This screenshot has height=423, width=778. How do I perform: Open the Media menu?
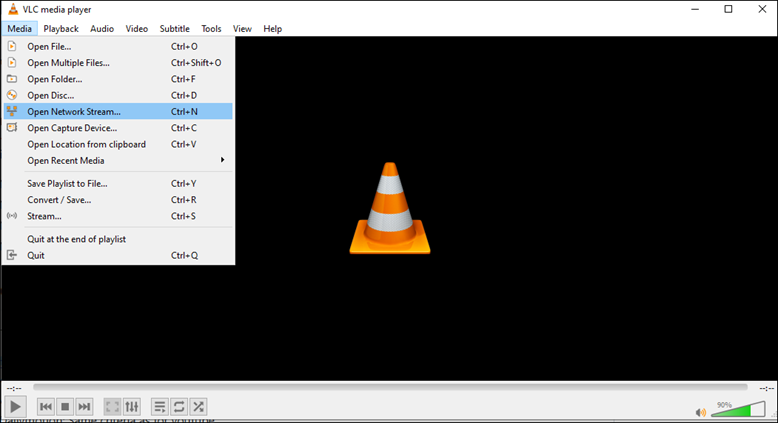click(19, 29)
